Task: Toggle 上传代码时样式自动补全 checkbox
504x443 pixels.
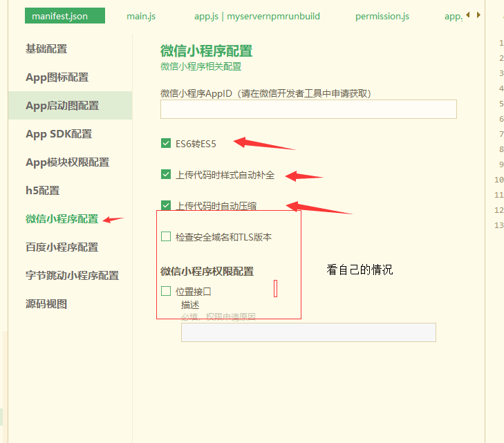Action: click(x=166, y=174)
